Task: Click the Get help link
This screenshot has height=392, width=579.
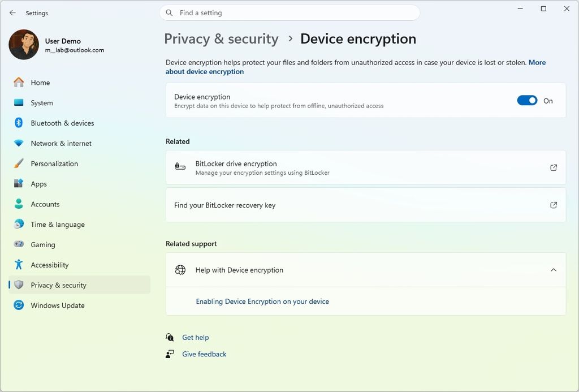Action: pyautogui.click(x=195, y=337)
